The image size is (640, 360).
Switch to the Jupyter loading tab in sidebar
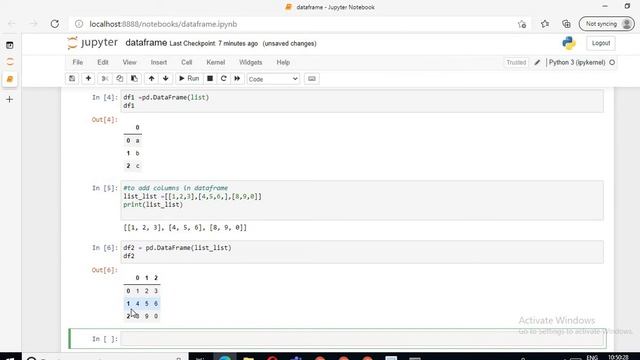coord(10,62)
